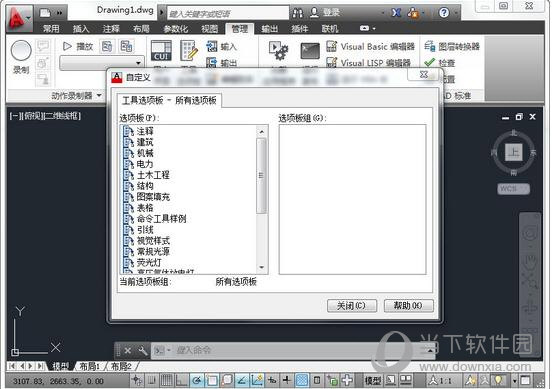This screenshot has height=389, width=552.
Task: Click the 播放 play action macro button
Action: click(78, 46)
